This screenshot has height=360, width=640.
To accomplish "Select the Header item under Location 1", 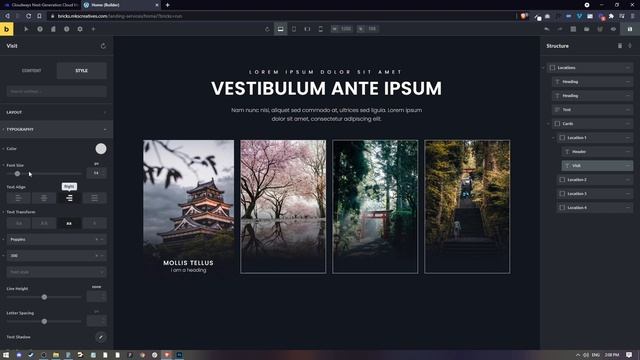I will [x=598, y=151].
